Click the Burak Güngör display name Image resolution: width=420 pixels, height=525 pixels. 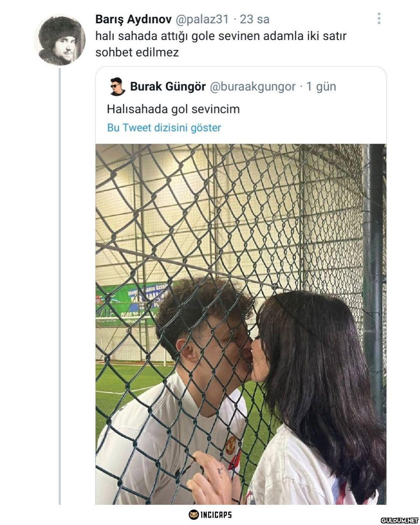tap(168, 86)
